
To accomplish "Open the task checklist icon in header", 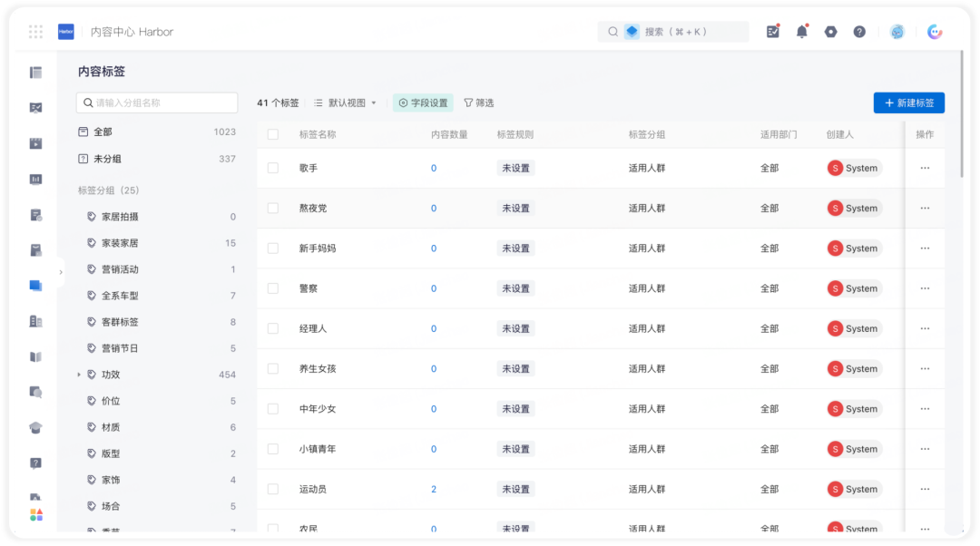I will [x=773, y=31].
